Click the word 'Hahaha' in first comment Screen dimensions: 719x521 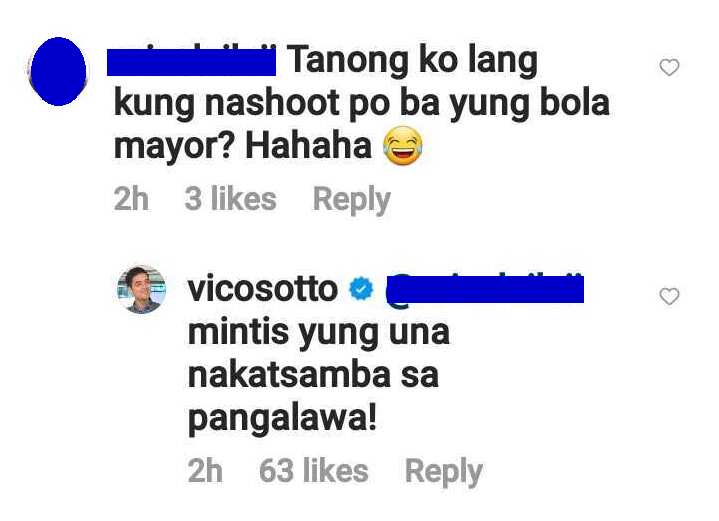point(309,146)
